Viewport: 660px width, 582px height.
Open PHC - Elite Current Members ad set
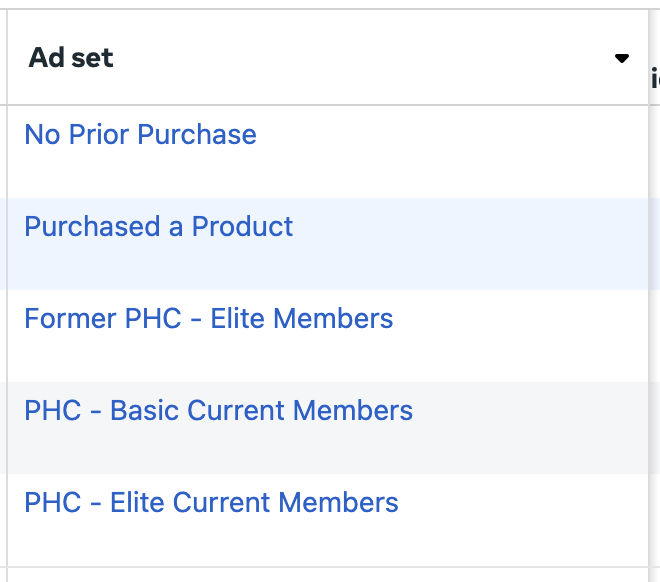tap(211, 502)
